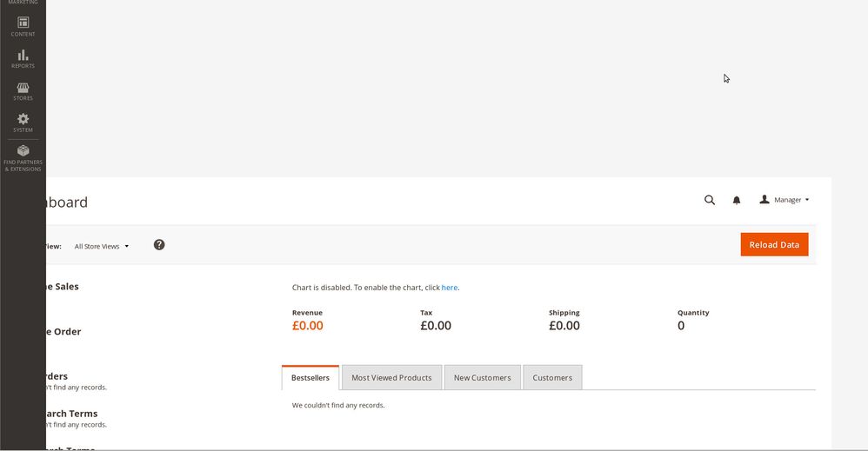
Task: Click the orange Revenue amount
Action: click(308, 326)
